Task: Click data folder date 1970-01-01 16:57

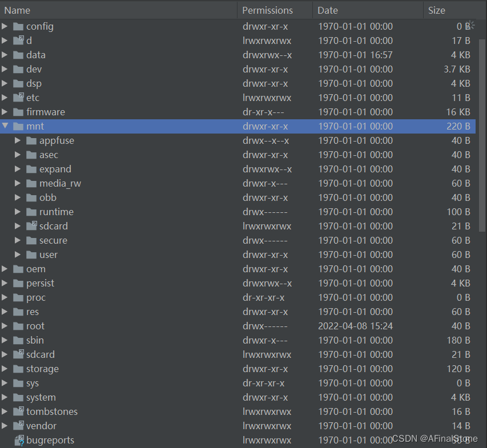Action: 355,55
